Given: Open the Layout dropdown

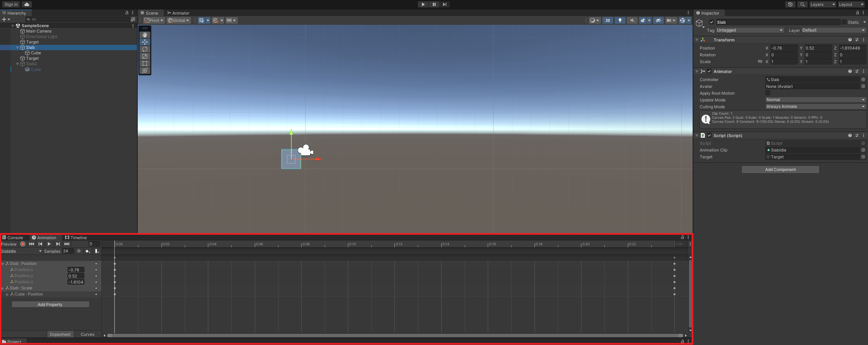Looking at the screenshot, I should click(x=850, y=4).
